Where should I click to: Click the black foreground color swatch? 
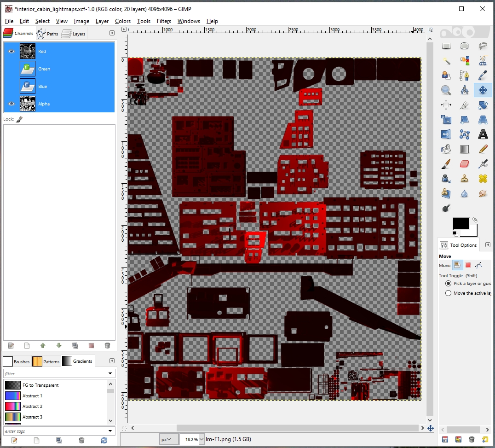(460, 224)
